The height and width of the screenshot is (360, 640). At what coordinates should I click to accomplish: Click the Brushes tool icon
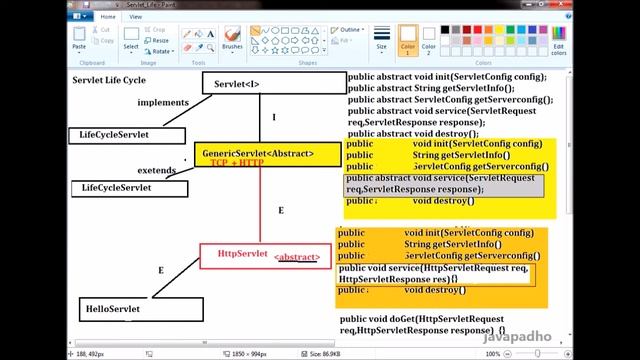coord(232,34)
